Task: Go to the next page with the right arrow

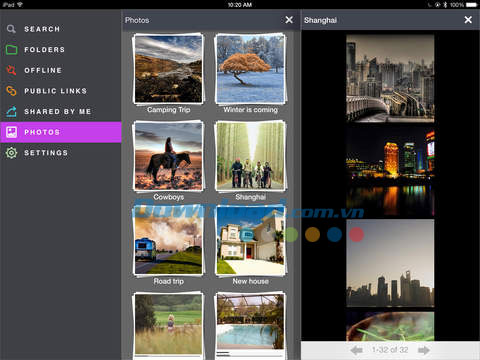Action: (424, 350)
